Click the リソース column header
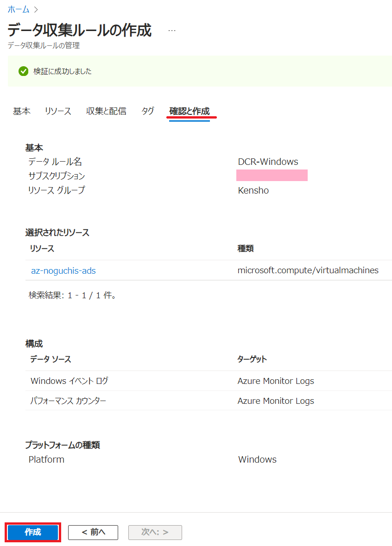Viewport: 392px width, 546px height. (42, 249)
